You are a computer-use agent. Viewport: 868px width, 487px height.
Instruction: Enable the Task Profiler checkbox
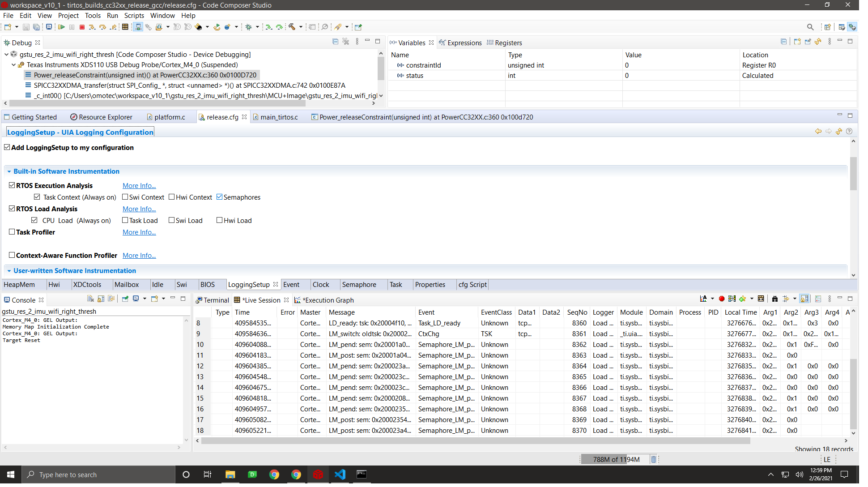pyautogui.click(x=12, y=232)
